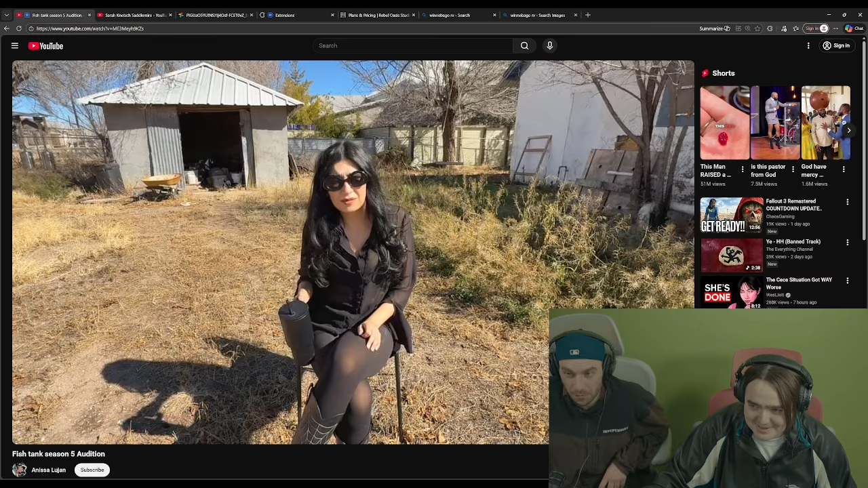Subscribe to the Anissa Lujan channel
Viewport: 868px width, 488px height.
click(x=92, y=470)
